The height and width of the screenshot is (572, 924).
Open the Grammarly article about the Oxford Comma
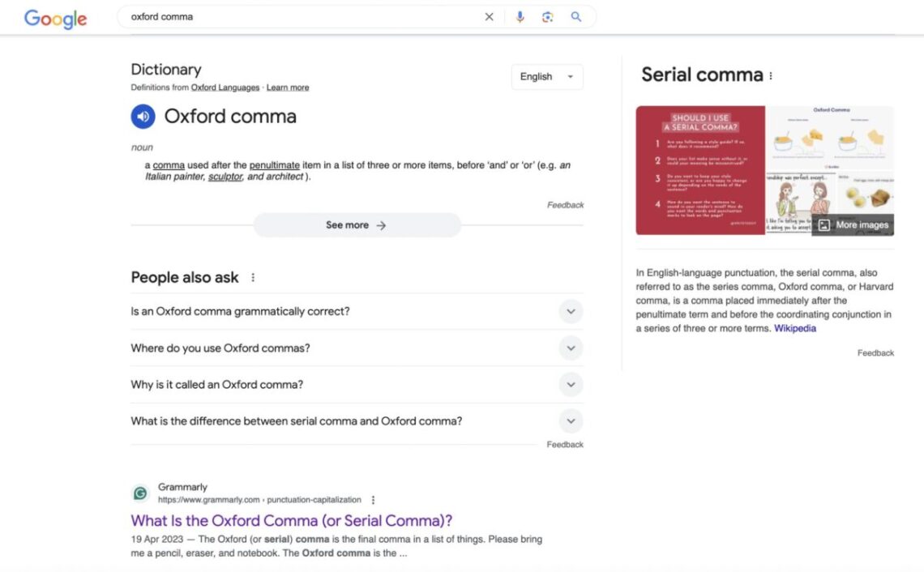[293, 520]
